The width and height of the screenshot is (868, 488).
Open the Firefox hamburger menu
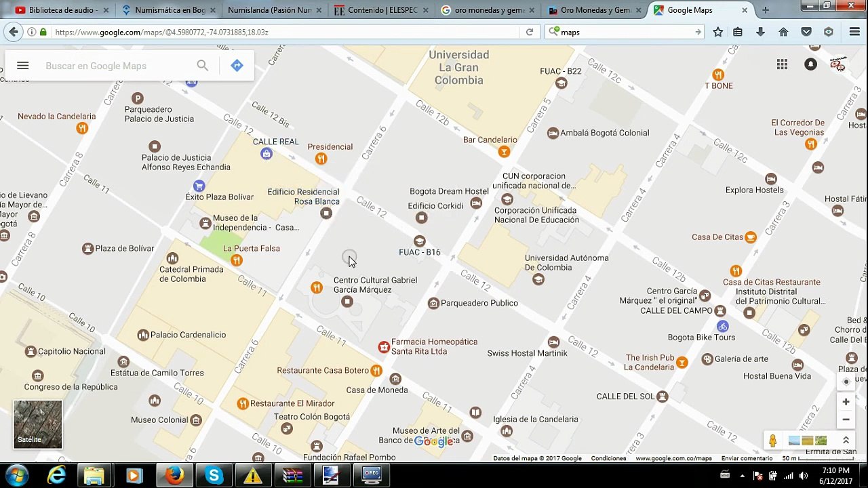point(854,32)
